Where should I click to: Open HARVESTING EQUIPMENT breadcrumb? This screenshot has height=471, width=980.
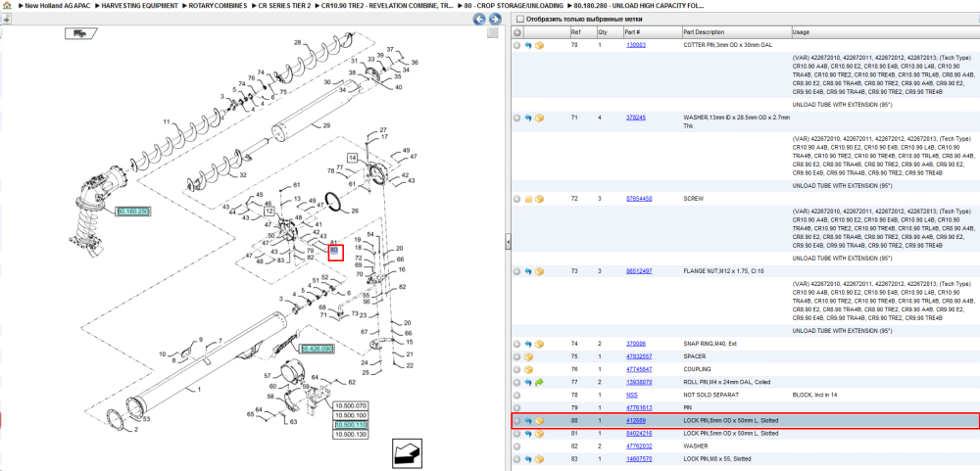[139, 5]
